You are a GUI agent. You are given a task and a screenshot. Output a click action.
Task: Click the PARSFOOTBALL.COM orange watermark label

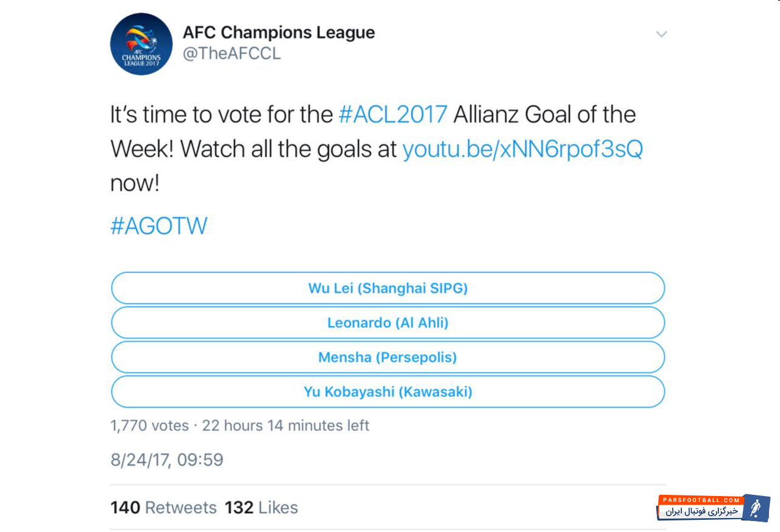(x=700, y=500)
